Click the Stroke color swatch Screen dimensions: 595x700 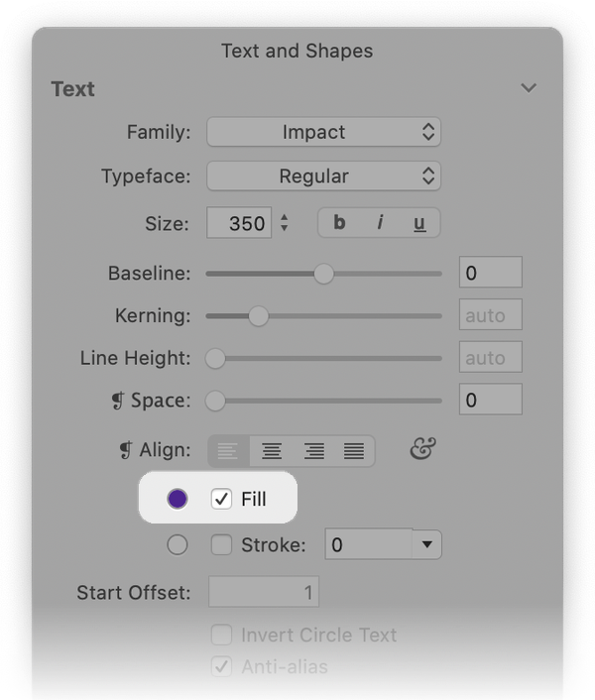178,544
